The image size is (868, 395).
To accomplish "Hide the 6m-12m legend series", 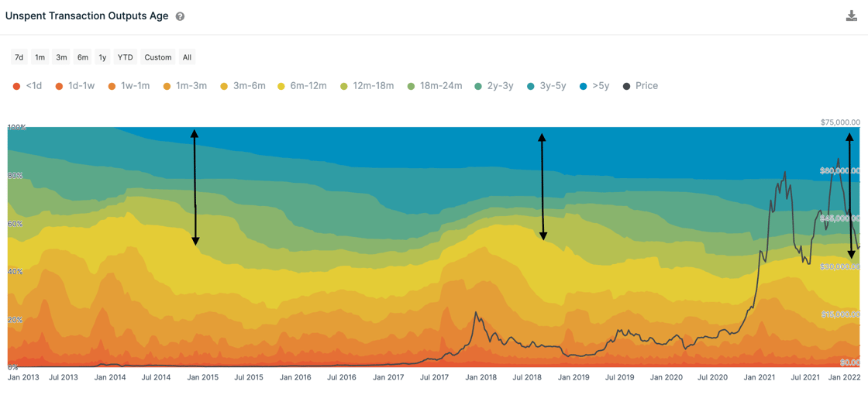I will pos(301,86).
